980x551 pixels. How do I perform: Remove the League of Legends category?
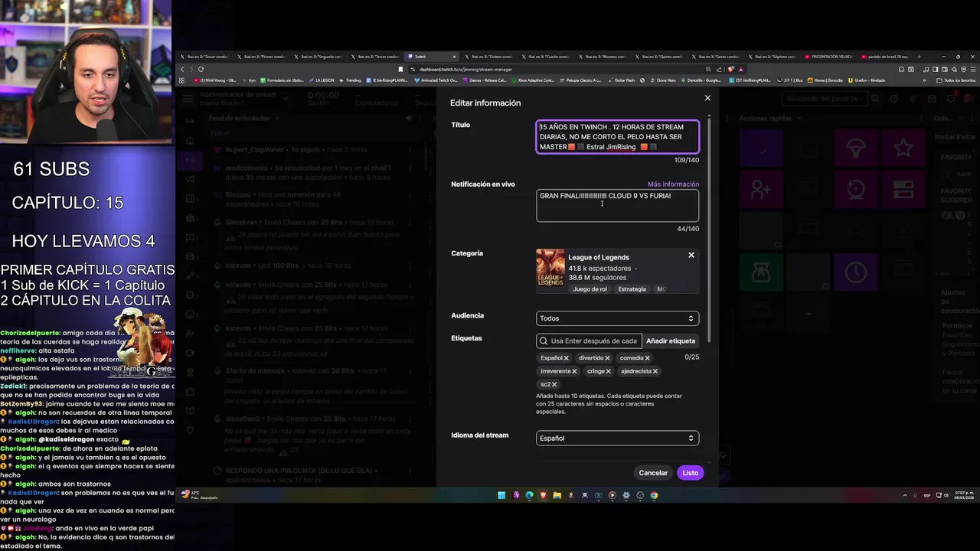pos(691,256)
